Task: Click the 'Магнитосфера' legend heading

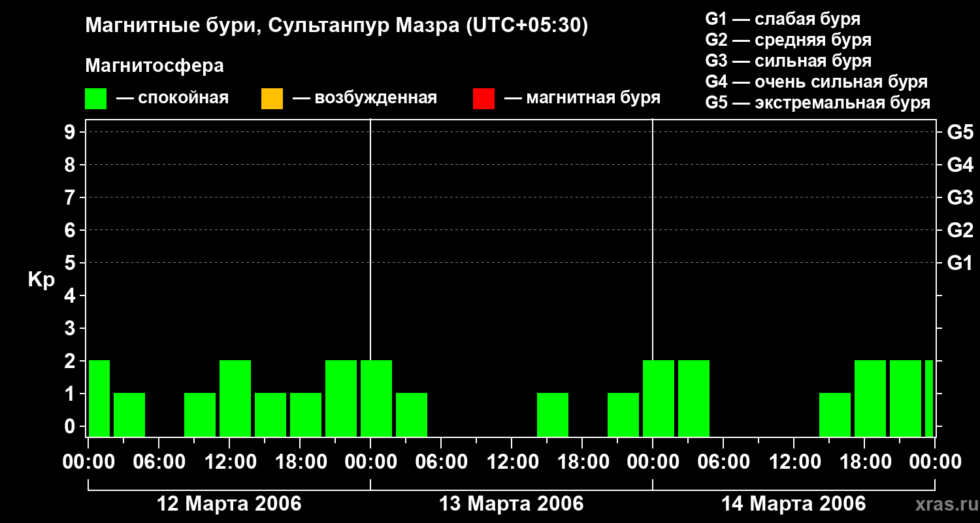Action: [155, 66]
